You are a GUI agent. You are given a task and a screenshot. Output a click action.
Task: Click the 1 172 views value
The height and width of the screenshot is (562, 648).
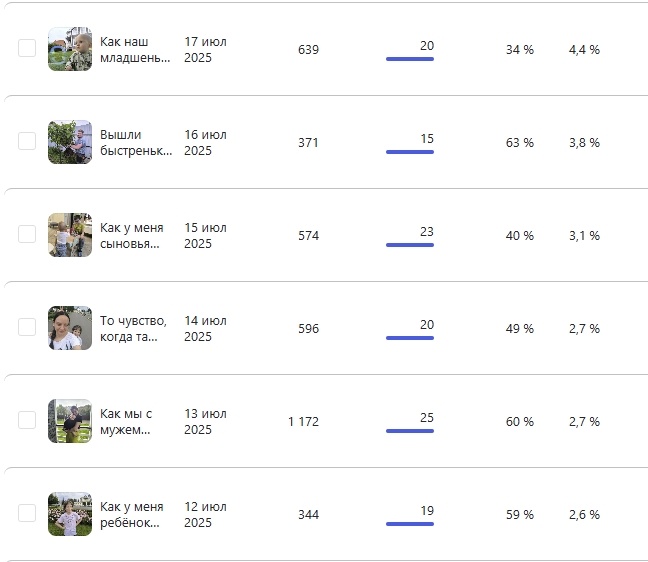[303, 422]
